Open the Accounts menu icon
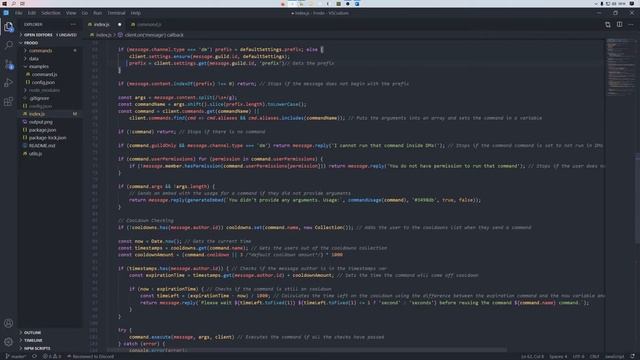 [8, 323]
